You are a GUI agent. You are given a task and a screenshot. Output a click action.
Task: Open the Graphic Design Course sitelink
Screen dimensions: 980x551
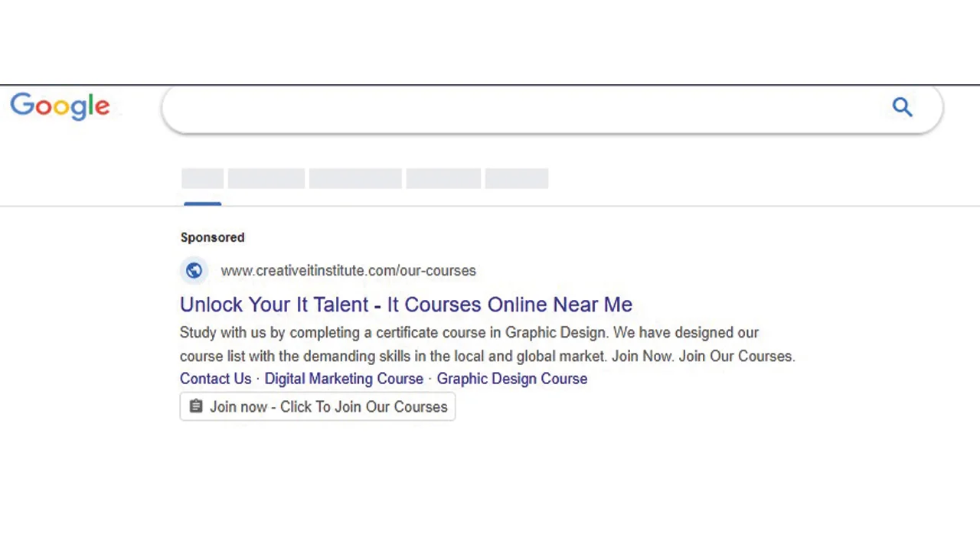click(511, 378)
